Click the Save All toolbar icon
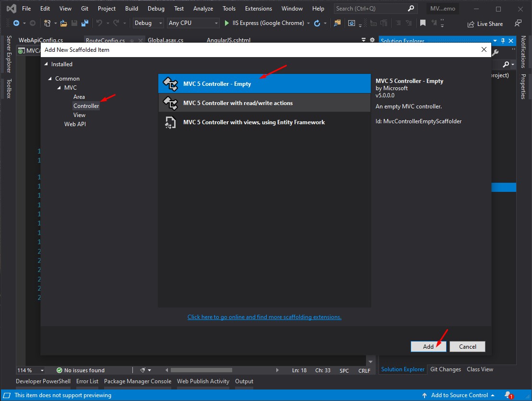Screen dimensions: 532x401 [85, 23]
